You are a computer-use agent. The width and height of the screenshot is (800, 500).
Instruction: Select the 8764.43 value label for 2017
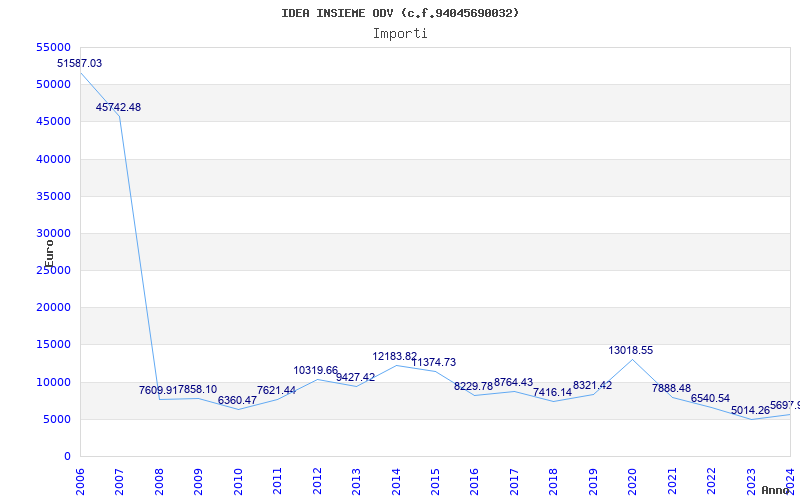point(513,383)
